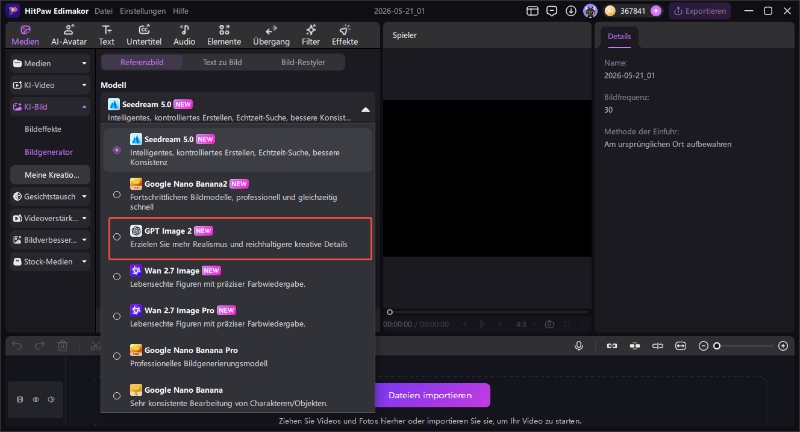Image resolution: width=800 pixels, height=432 pixels.
Task: Open the Datei menu
Action: click(104, 11)
